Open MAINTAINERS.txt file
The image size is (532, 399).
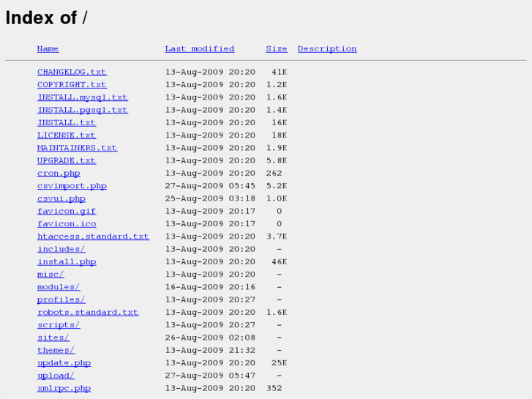click(77, 148)
